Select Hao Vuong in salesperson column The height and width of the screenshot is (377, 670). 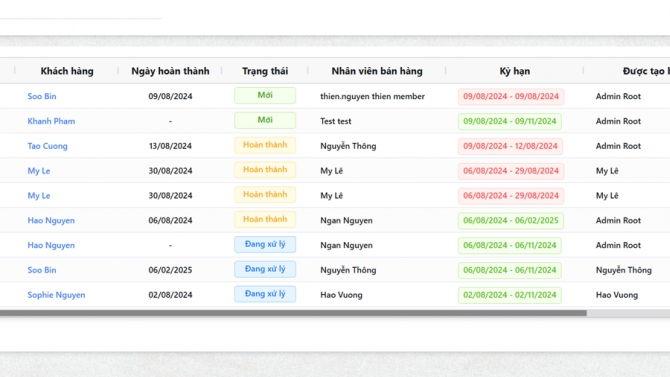(341, 295)
